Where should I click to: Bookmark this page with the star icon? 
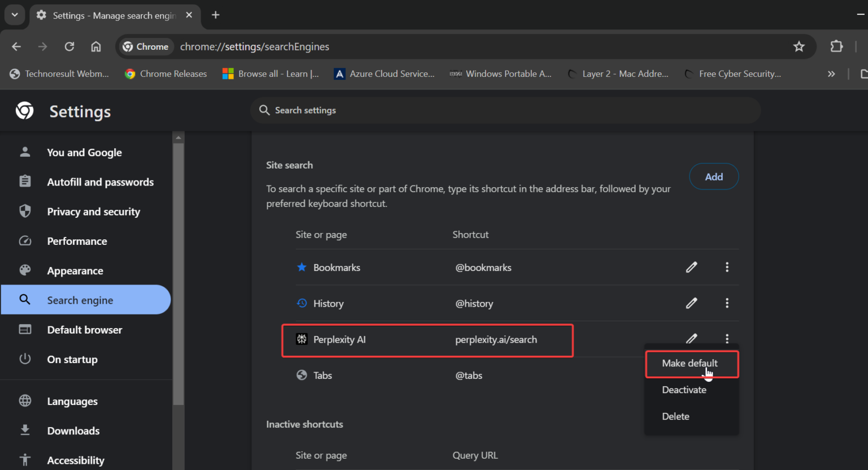(x=799, y=46)
